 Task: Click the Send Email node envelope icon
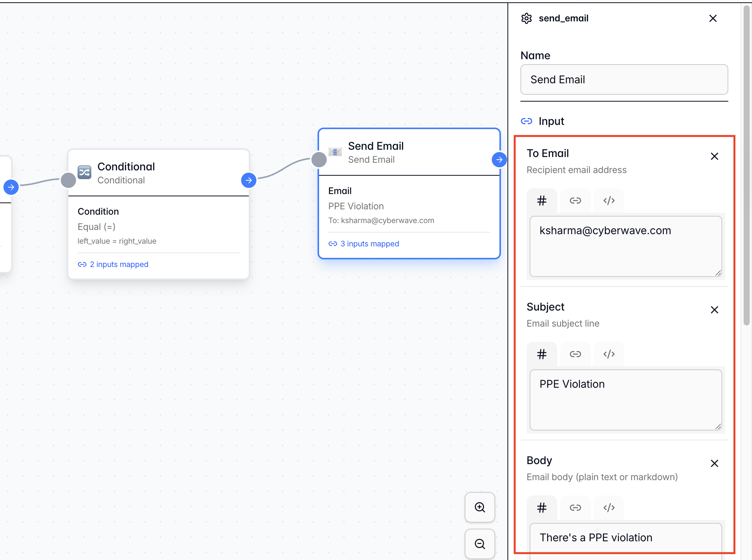point(335,152)
